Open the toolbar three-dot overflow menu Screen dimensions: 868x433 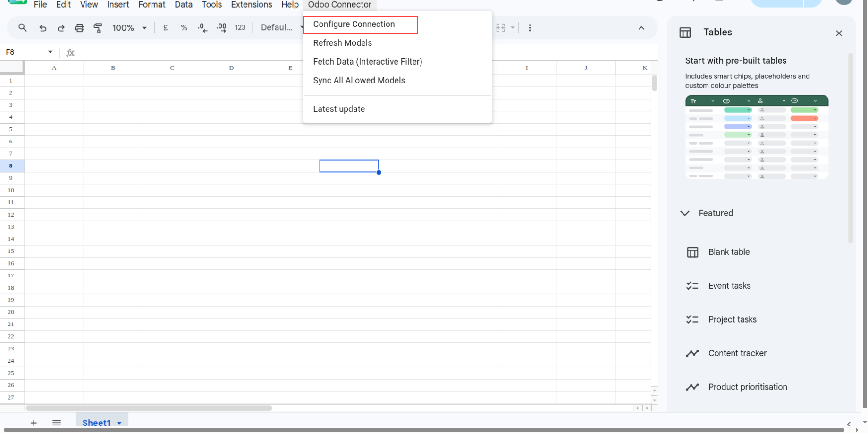(x=530, y=28)
